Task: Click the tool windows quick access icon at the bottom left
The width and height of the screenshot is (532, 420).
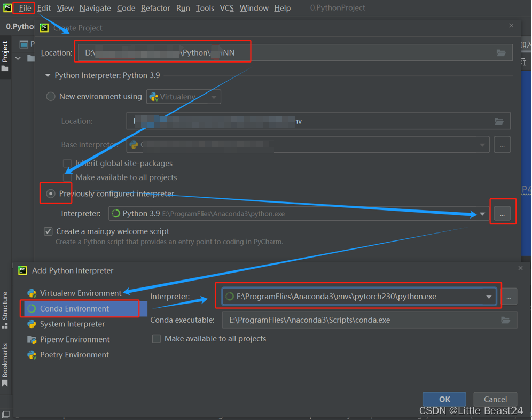Action: pyautogui.click(x=6, y=414)
